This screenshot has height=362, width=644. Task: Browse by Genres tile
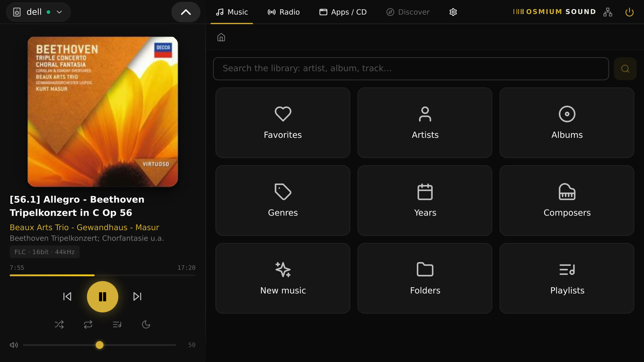pos(283,200)
